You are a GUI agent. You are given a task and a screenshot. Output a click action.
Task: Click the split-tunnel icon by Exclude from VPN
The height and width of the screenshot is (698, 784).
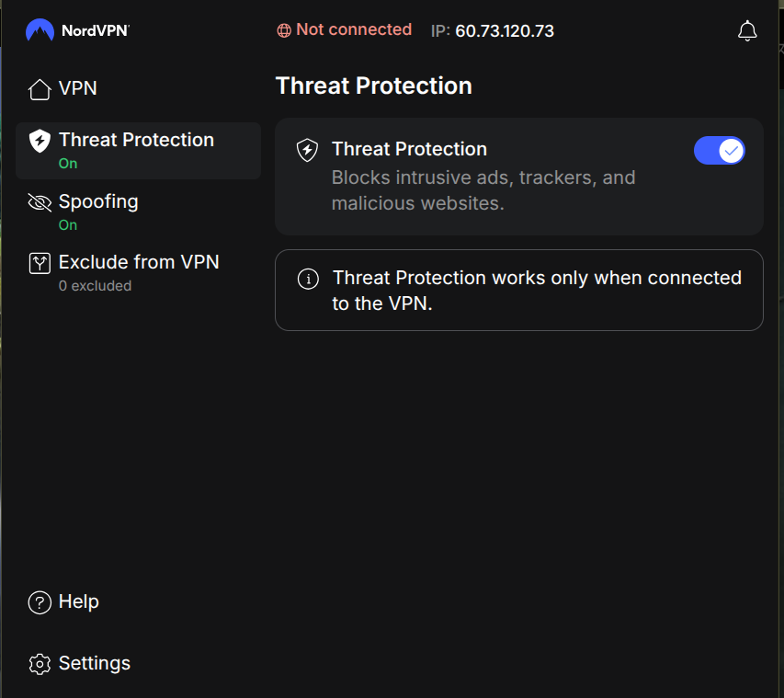pyautogui.click(x=40, y=263)
